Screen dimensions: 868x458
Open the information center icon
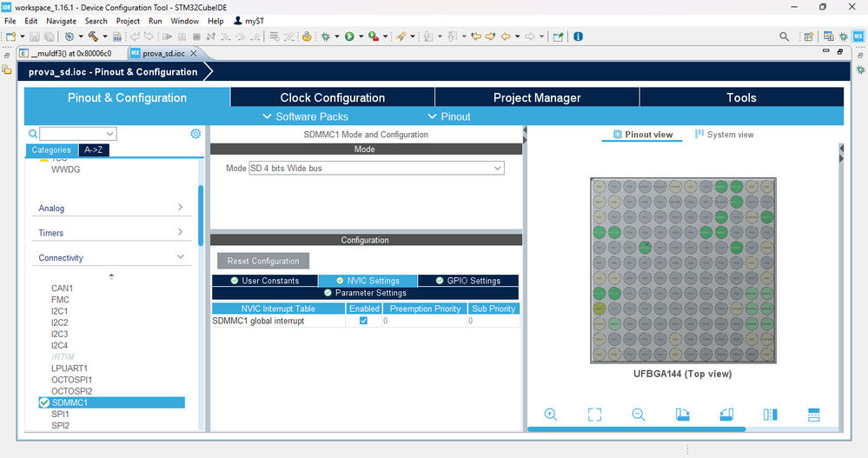pos(578,37)
